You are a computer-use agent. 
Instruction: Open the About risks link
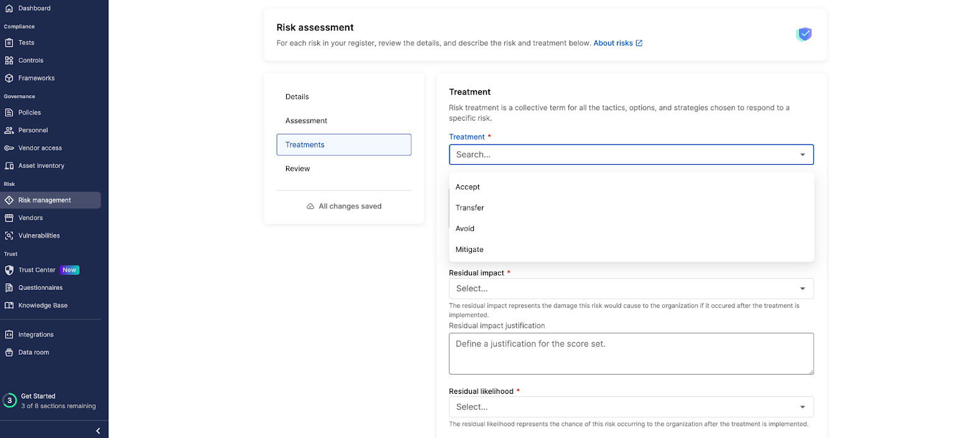tap(618, 43)
